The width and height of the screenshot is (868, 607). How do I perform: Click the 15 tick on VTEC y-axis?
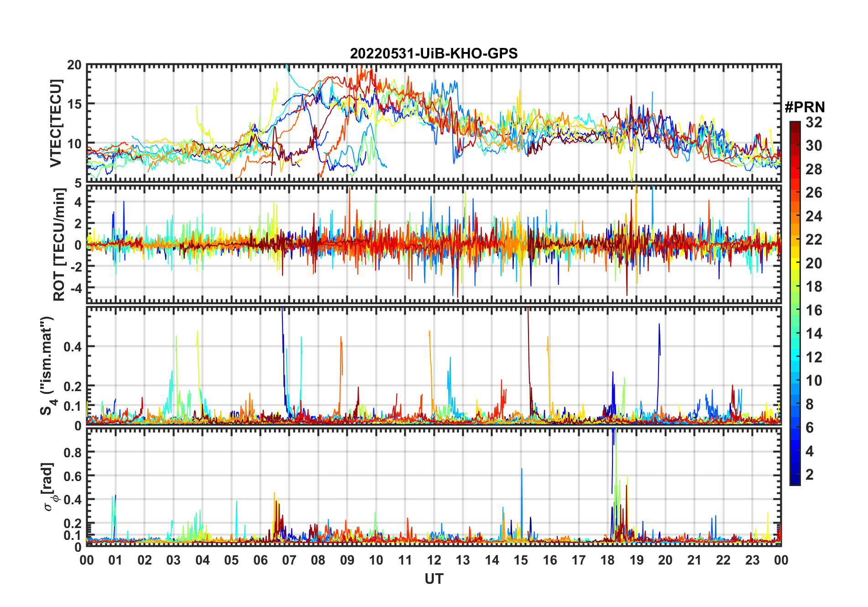74,104
